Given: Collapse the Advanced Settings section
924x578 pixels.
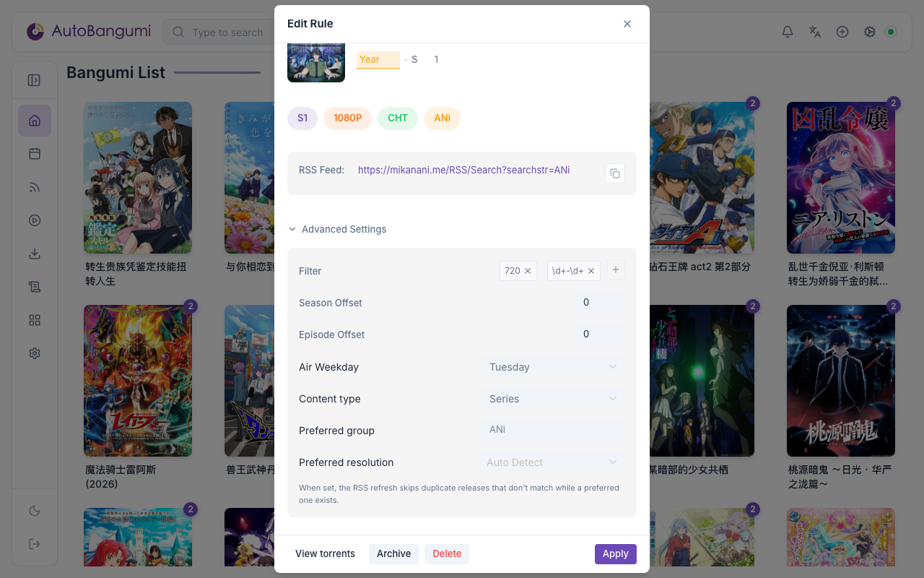Looking at the screenshot, I should point(337,229).
